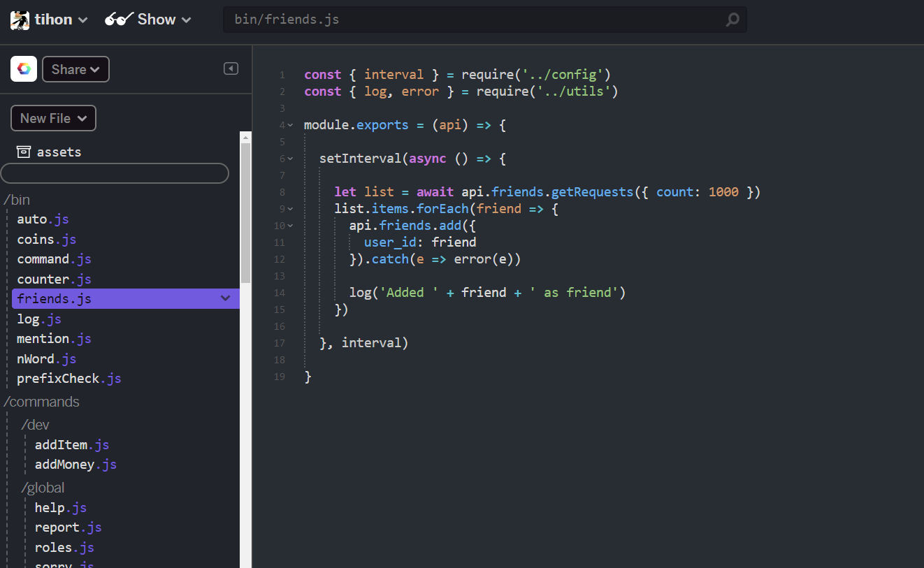Screen dimensions: 924x568
Task: Click '../utils' string in line 2
Action: pyautogui.click(x=574, y=92)
